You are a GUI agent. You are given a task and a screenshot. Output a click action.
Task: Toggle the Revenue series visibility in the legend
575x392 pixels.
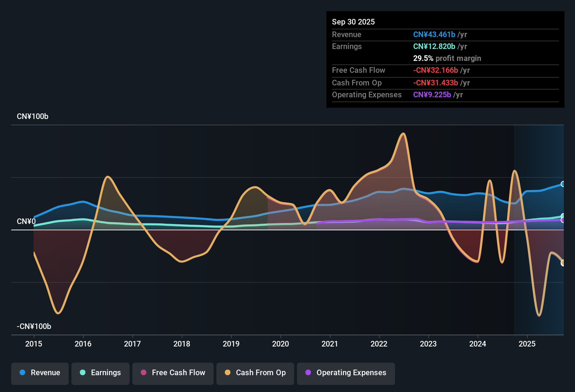[x=40, y=373]
